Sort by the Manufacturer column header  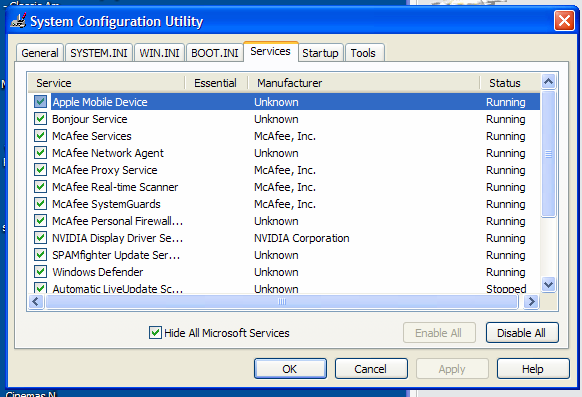[363, 83]
